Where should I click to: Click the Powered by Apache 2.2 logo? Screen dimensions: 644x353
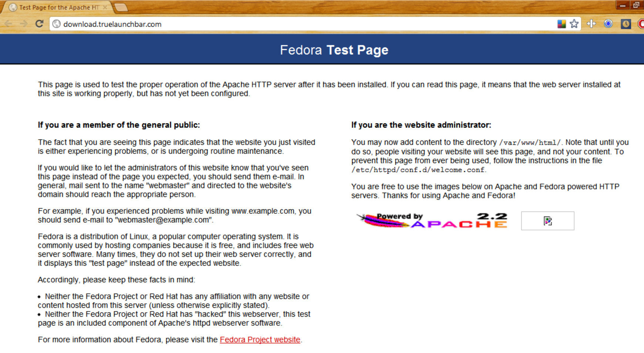point(432,221)
